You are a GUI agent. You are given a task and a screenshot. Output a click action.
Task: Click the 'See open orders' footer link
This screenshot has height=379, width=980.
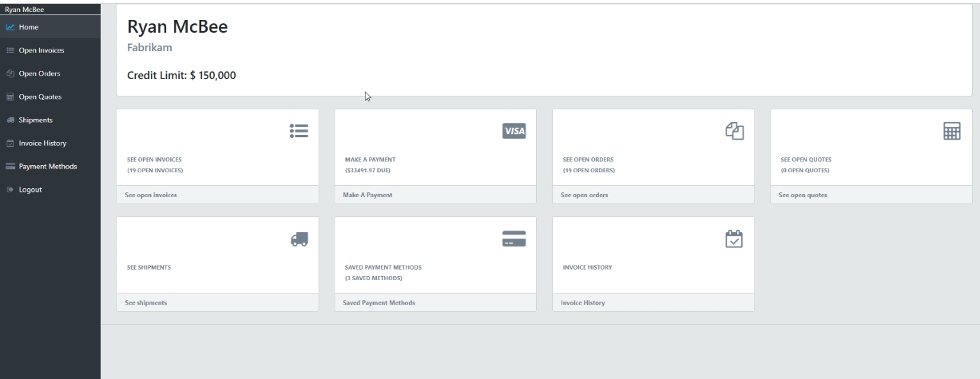585,195
